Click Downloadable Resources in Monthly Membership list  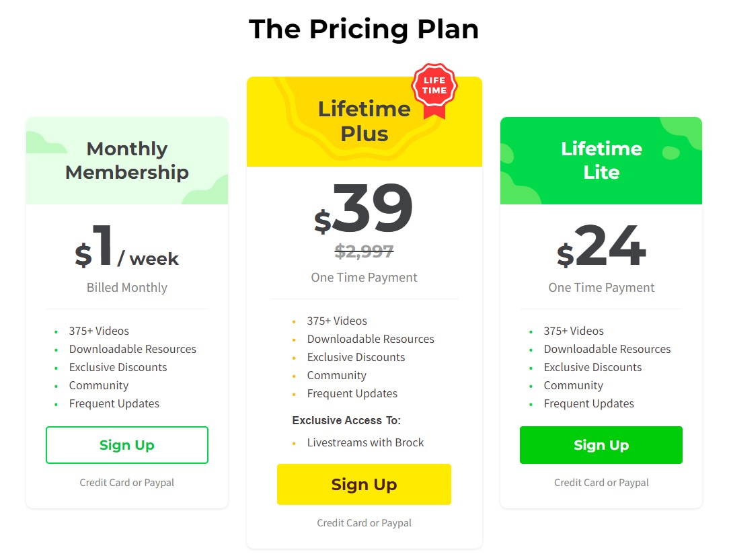(132, 349)
